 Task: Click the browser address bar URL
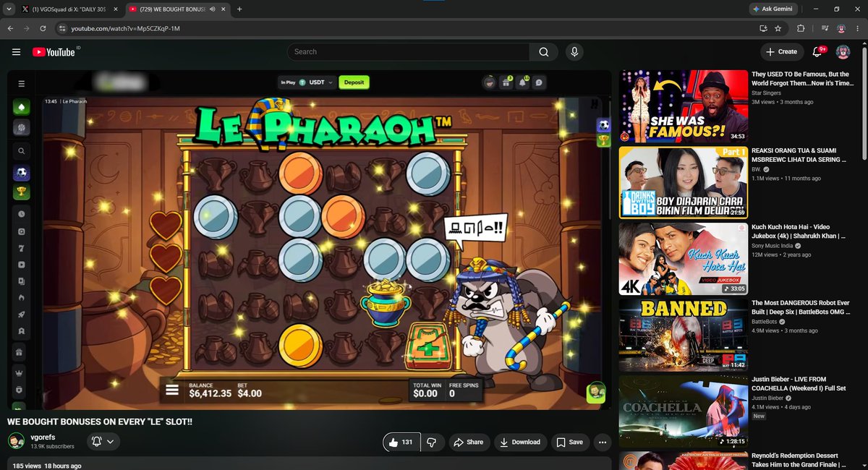click(125, 28)
